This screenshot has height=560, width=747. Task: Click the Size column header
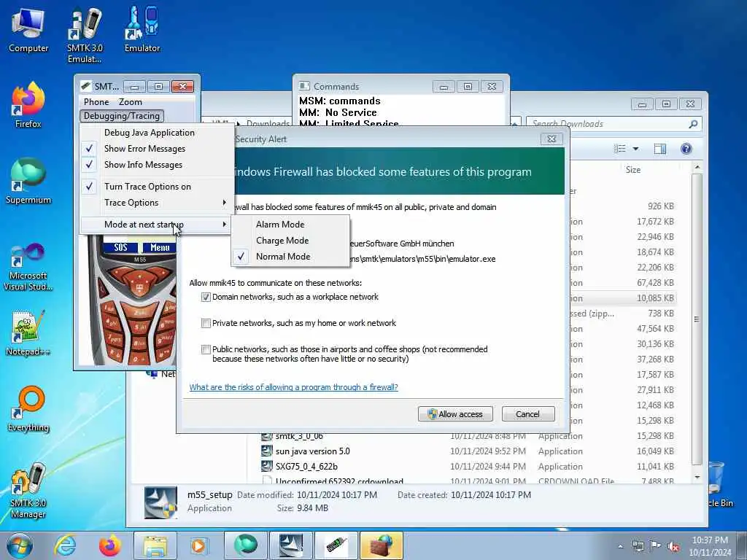click(632, 170)
